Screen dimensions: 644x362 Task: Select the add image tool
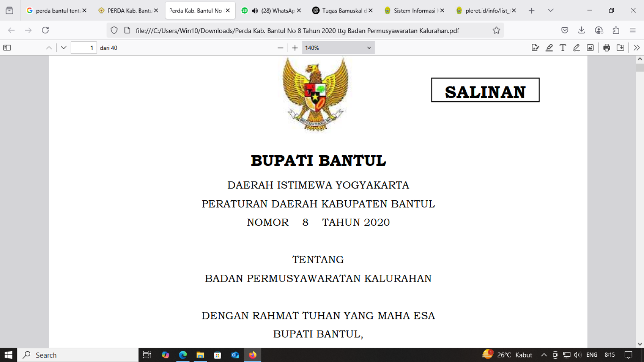[590, 48]
